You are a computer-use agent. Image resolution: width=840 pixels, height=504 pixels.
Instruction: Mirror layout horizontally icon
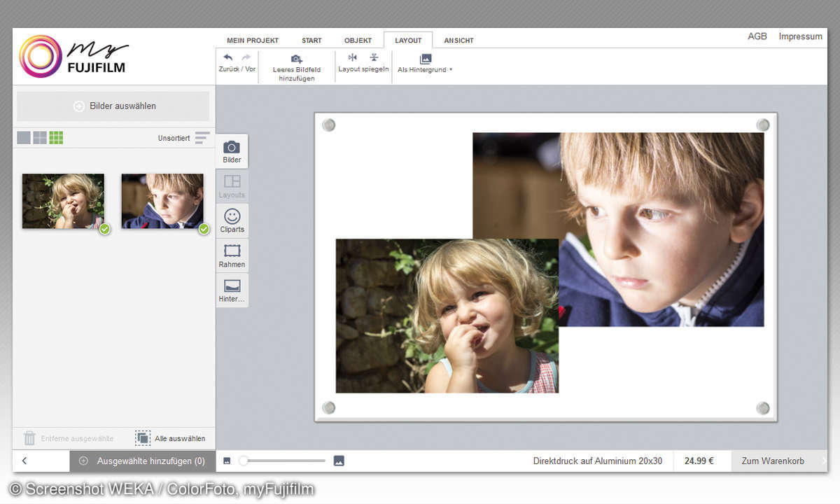[353, 57]
